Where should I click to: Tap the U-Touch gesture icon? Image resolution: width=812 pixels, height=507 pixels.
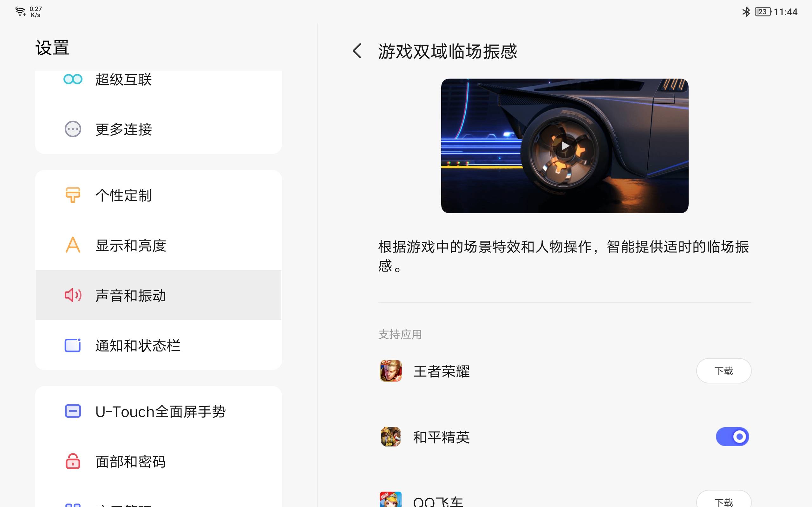pyautogui.click(x=73, y=411)
